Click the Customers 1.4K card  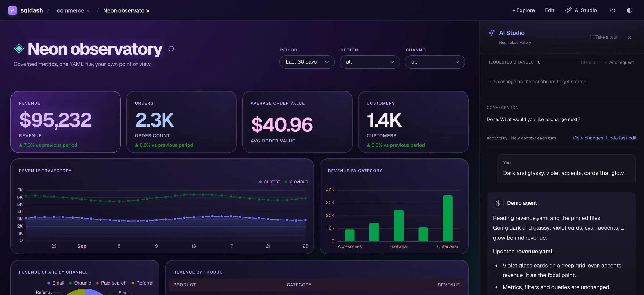pos(413,122)
